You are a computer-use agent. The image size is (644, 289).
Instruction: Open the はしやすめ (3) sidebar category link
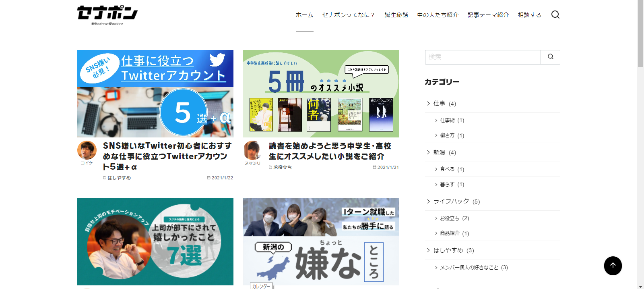click(454, 250)
